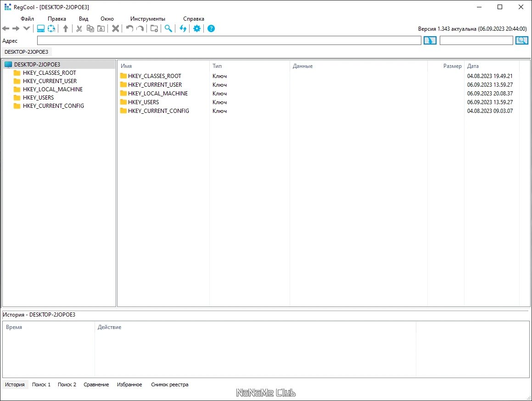Open Help with question mark icon
Screen dimensions: 532x401
[211, 28]
